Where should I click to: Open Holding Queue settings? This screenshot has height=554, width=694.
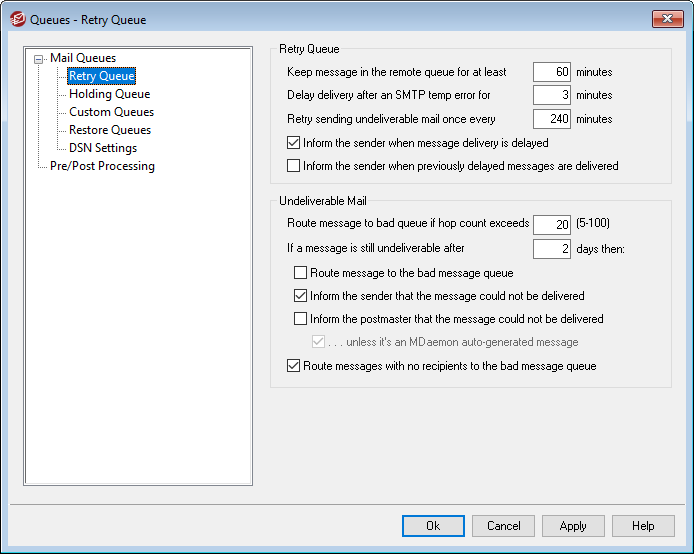109,94
